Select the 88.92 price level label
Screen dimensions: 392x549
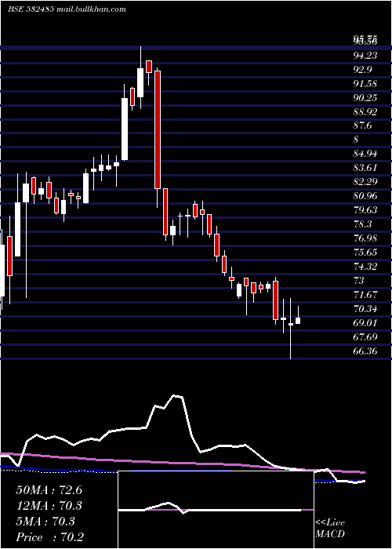click(x=365, y=111)
